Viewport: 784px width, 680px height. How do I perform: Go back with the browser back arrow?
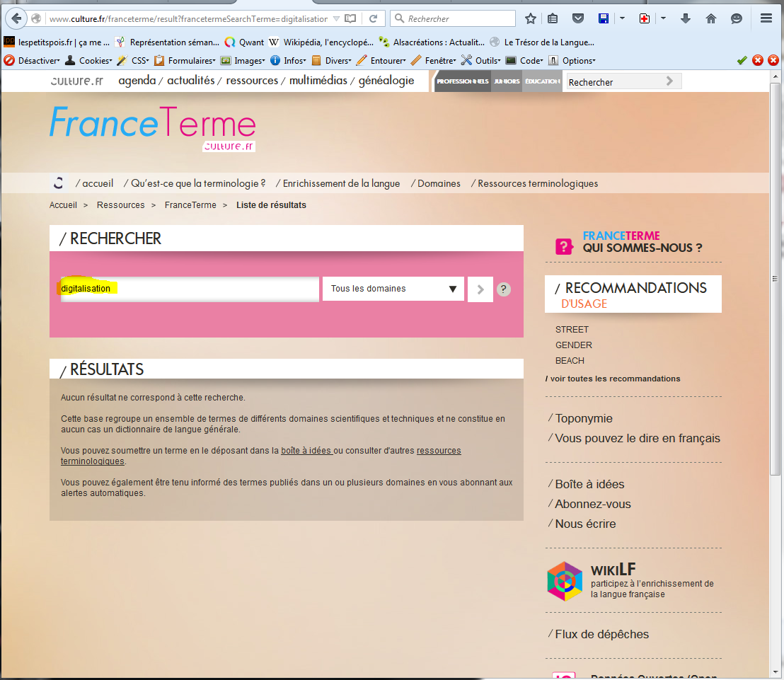click(x=16, y=18)
